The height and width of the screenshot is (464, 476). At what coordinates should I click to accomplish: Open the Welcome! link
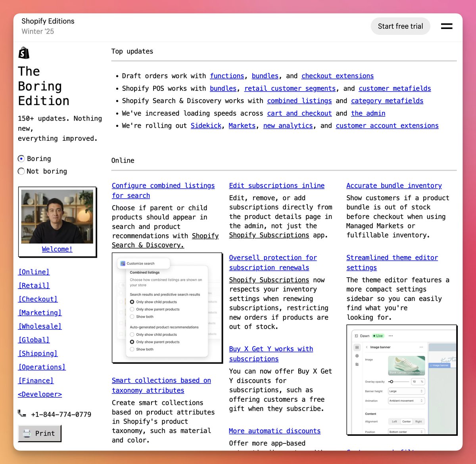tap(57, 249)
